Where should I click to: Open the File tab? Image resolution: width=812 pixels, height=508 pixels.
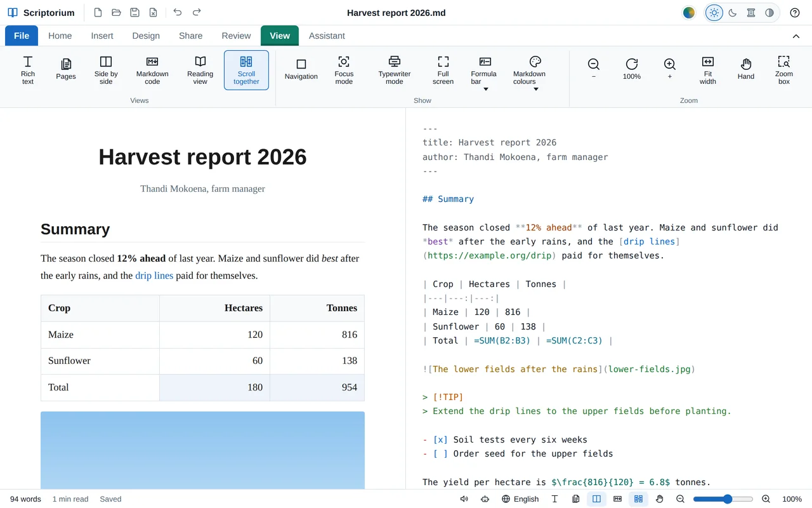[x=22, y=36]
